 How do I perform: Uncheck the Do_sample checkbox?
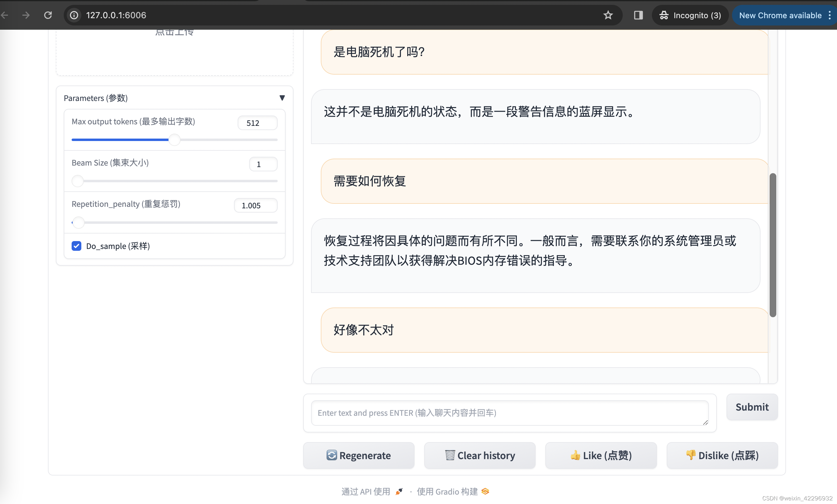(76, 246)
